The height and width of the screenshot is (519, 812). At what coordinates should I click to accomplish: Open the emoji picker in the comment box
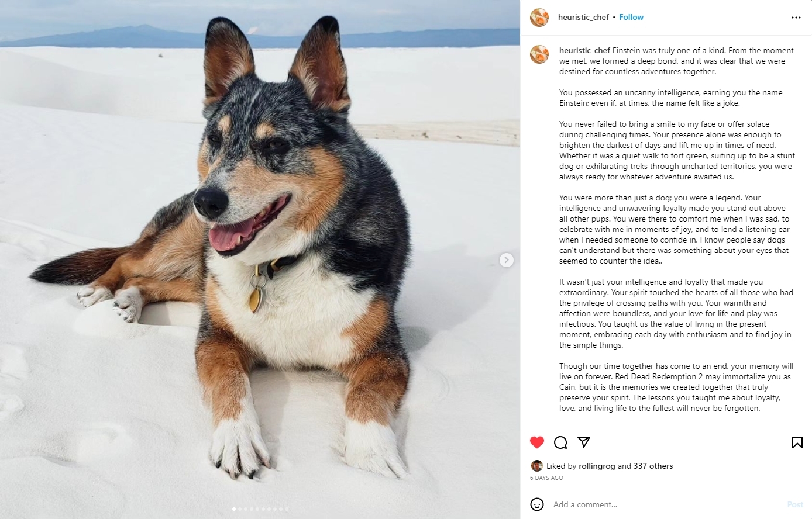pos(537,504)
